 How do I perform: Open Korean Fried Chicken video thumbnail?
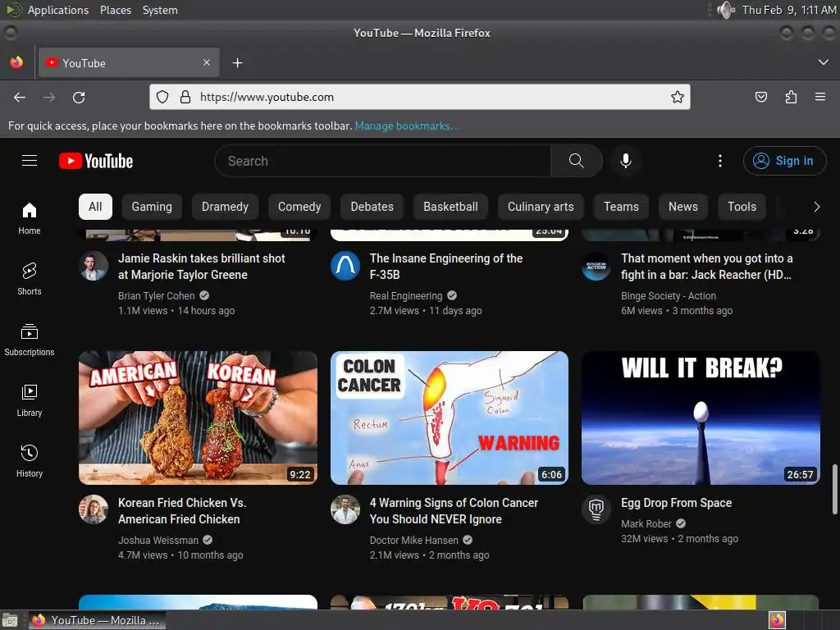(x=198, y=418)
